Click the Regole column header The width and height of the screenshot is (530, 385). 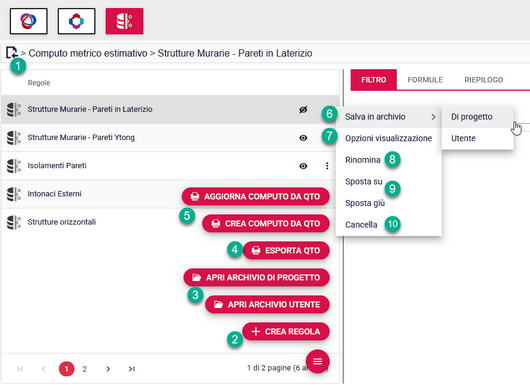point(39,83)
